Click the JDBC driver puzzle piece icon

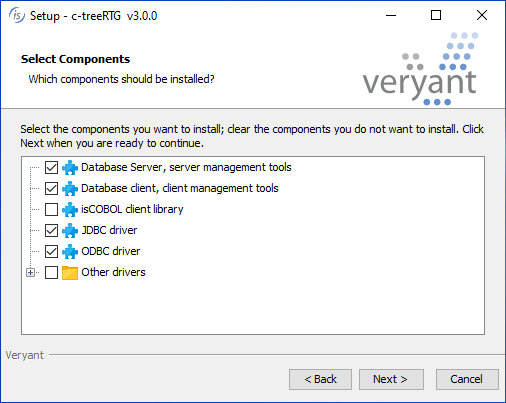pyautogui.click(x=70, y=230)
